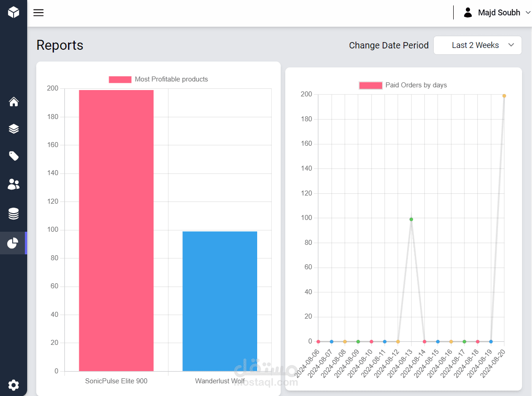Toggle the Most Profitable products legend
Viewport: 532px width, 396px height.
(x=158, y=79)
